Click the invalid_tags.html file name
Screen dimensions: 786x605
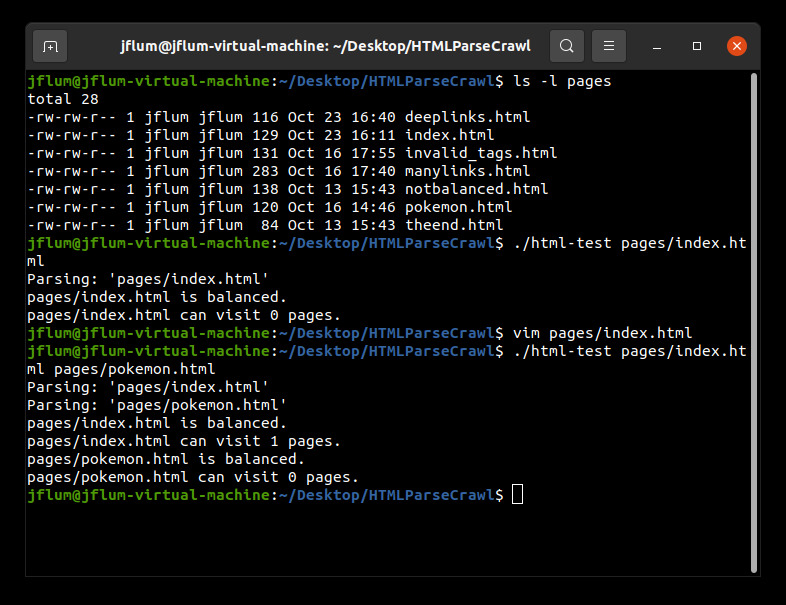481,153
